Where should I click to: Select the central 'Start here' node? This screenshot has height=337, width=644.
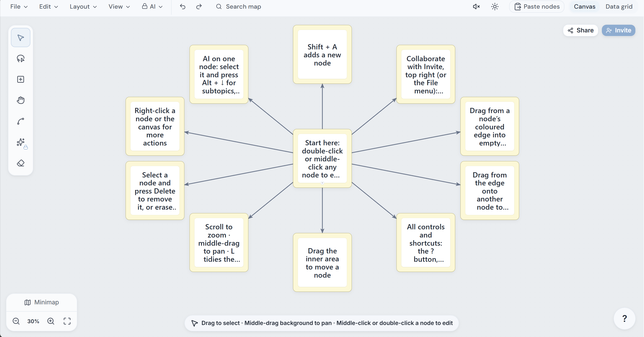pyautogui.click(x=322, y=158)
